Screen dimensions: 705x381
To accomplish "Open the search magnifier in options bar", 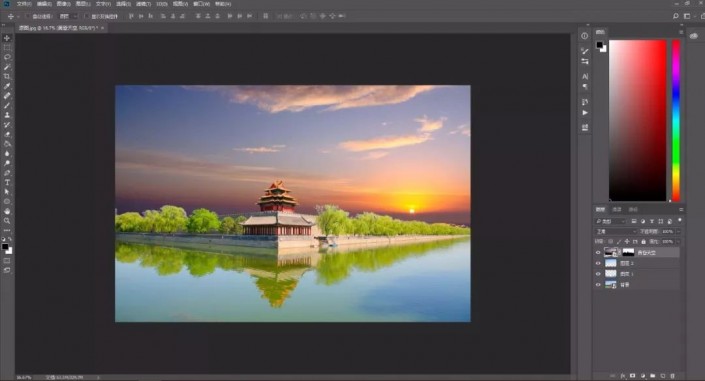I will [675, 16].
